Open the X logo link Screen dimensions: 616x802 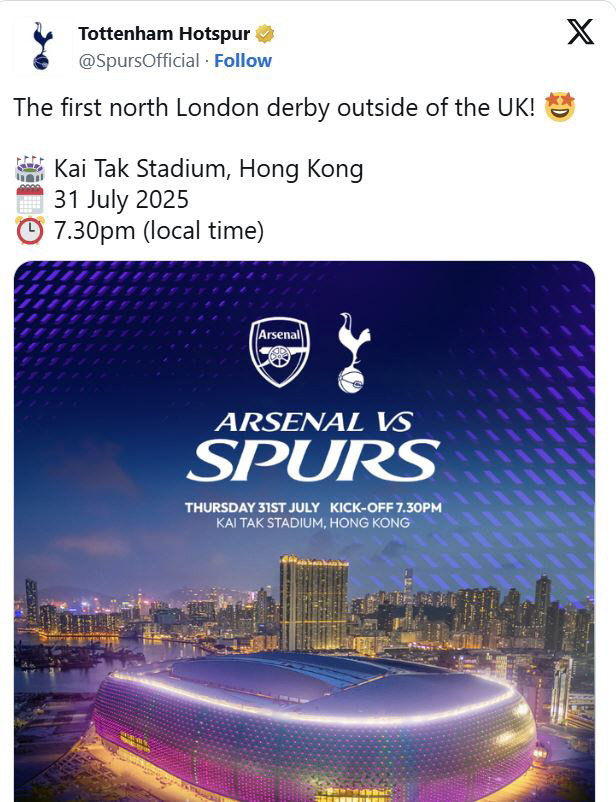pos(581,32)
